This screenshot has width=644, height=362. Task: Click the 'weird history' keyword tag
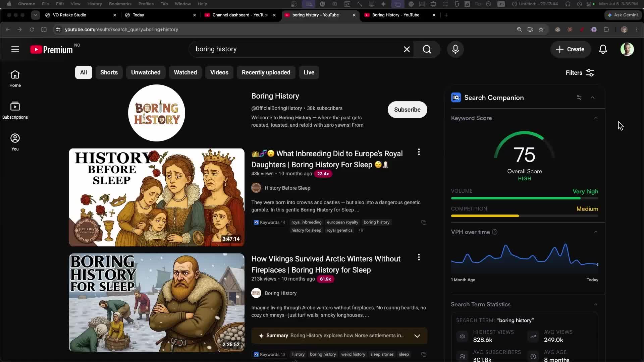(353, 354)
